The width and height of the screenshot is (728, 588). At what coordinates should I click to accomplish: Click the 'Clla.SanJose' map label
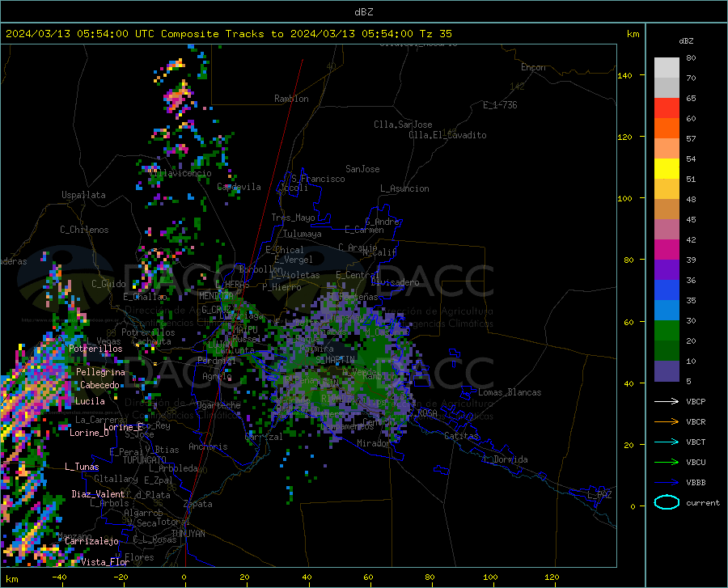[x=403, y=125]
